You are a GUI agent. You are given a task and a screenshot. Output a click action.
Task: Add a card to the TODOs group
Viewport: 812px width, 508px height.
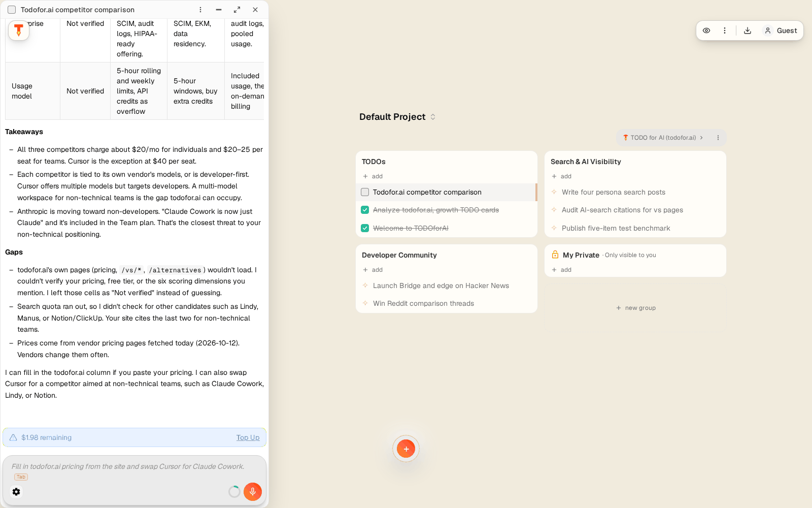coord(373,176)
